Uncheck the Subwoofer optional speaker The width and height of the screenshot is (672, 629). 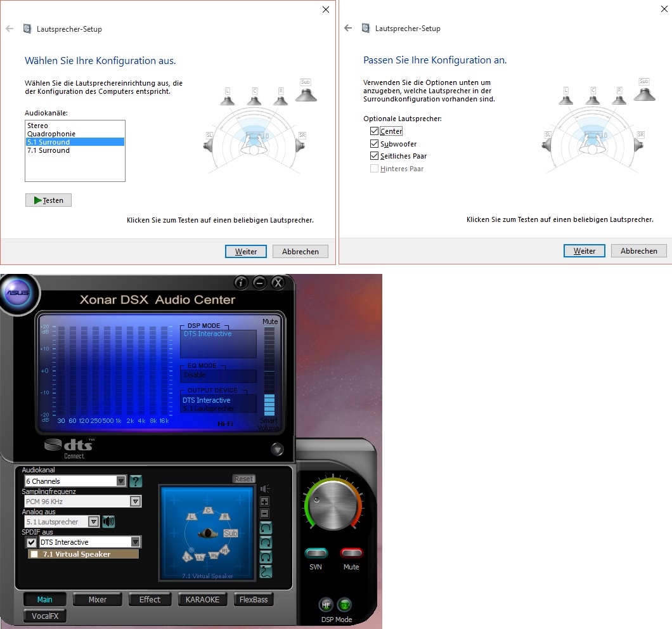click(x=374, y=144)
